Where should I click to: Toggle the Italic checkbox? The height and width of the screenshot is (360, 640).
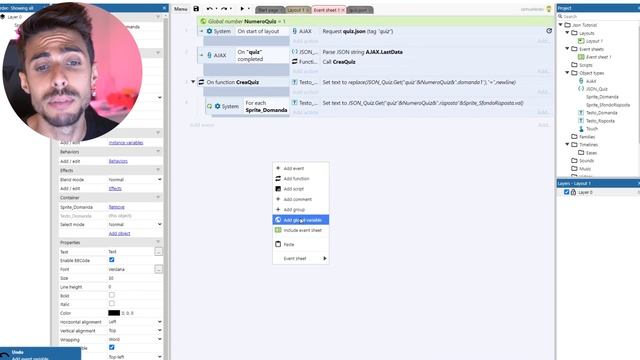(x=111, y=304)
